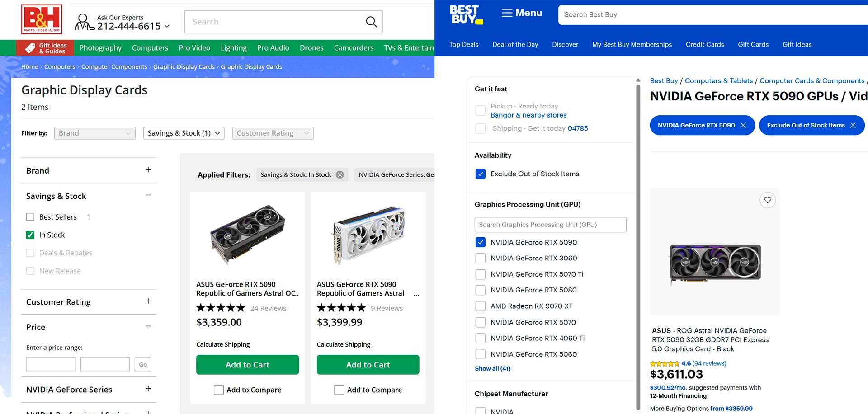Save ROG Astral card with heart icon
This screenshot has height=414, width=868.
click(767, 200)
